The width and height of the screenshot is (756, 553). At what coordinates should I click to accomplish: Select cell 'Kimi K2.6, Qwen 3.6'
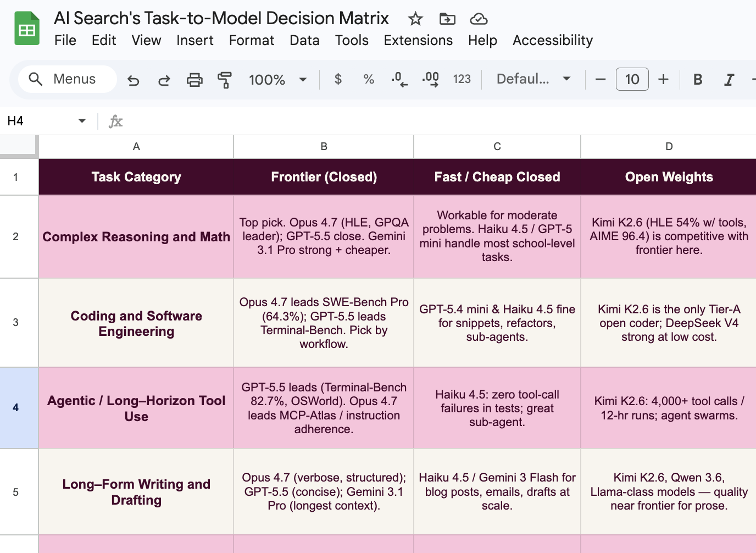click(669, 492)
